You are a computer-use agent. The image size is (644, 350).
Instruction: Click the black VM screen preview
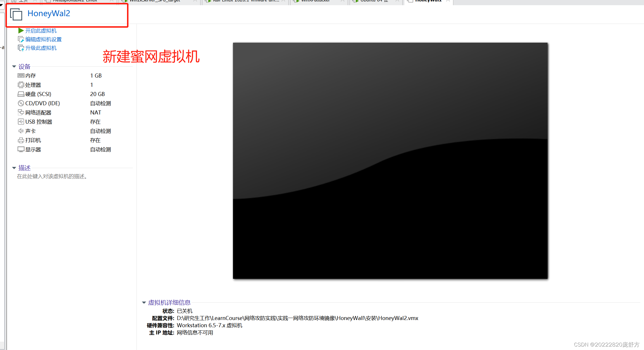(x=390, y=161)
